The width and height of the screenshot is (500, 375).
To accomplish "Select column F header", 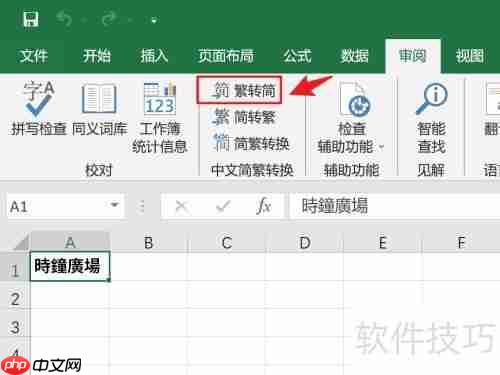I will point(461,242).
